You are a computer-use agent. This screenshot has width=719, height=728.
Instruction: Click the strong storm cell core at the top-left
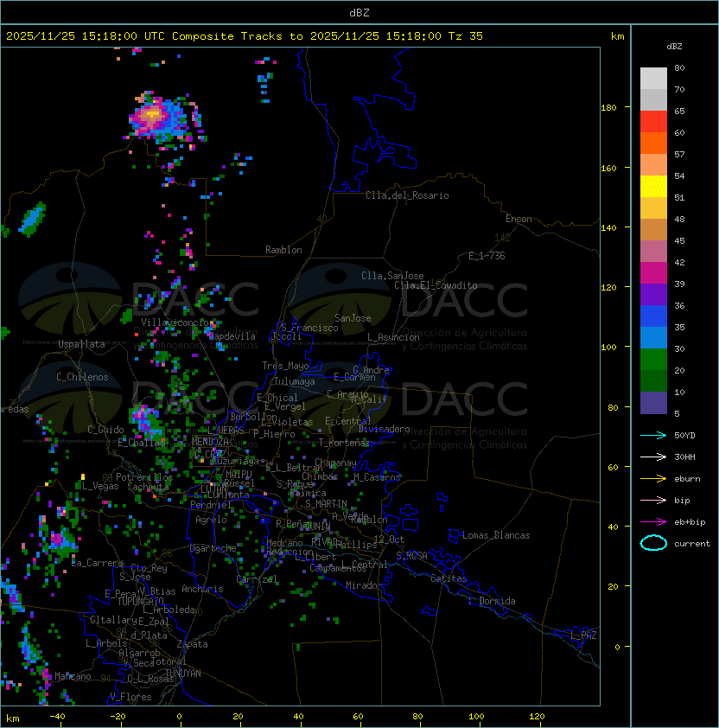click(x=152, y=112)
